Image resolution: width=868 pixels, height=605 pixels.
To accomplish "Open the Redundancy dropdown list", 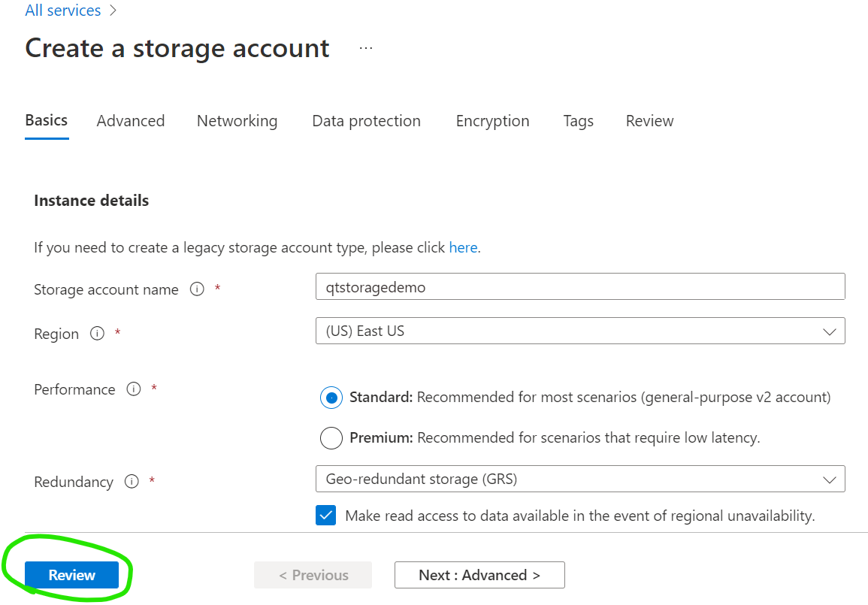I will pos(580,479).
